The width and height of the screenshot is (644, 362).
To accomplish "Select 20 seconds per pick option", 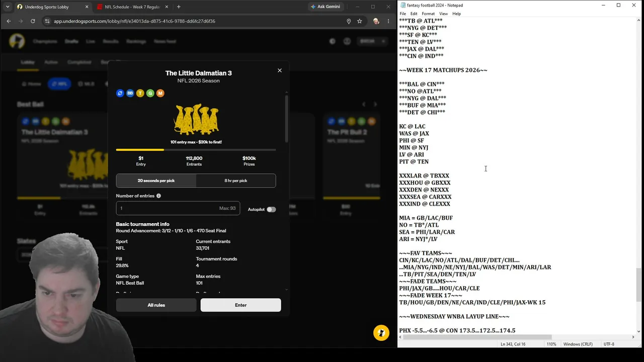I will [x=156, y=180].
